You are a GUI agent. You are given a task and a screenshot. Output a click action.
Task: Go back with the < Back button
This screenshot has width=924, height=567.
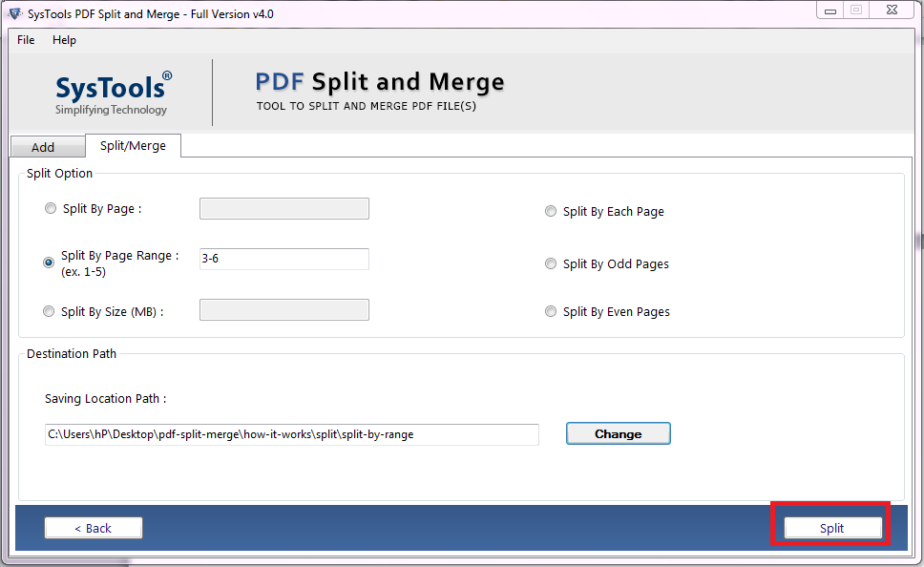(x=94, y=528)
